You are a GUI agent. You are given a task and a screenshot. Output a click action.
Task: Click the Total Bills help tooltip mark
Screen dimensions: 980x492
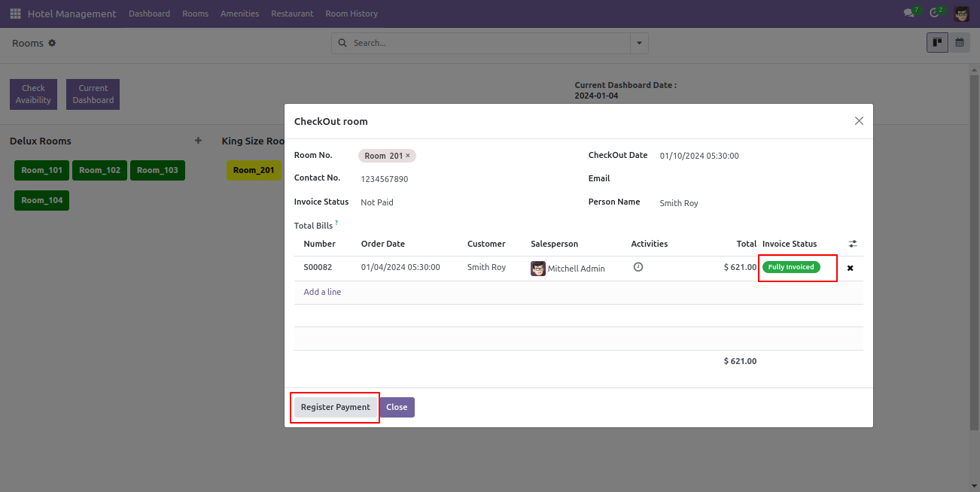[336, 223]
